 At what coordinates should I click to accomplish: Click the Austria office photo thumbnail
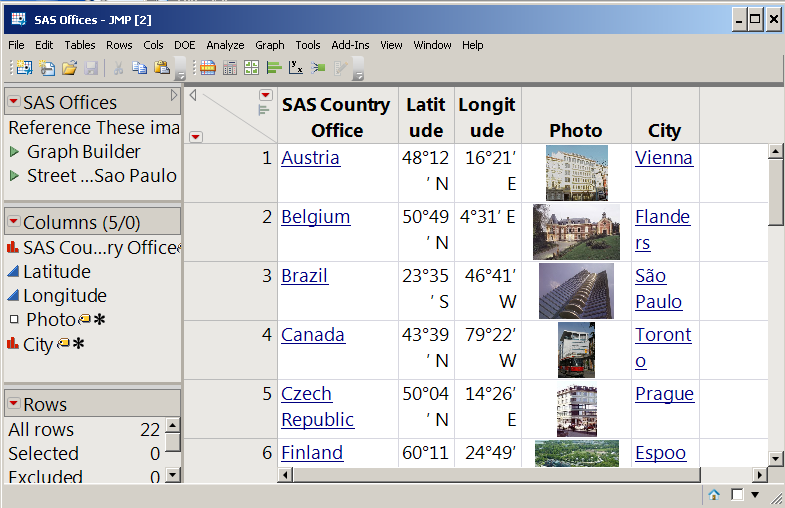click(576, 172)
